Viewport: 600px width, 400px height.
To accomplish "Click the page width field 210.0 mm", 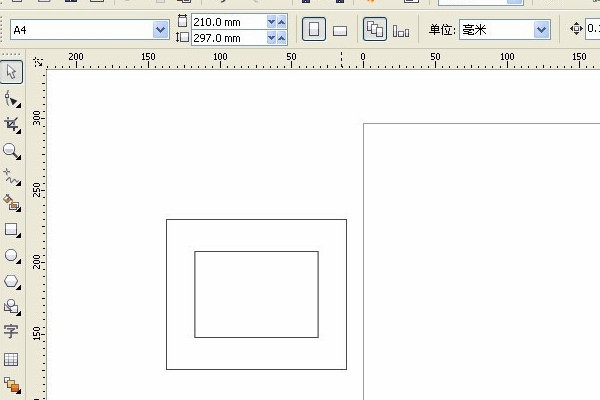I will pyautogui.click(x=229, y=22).
